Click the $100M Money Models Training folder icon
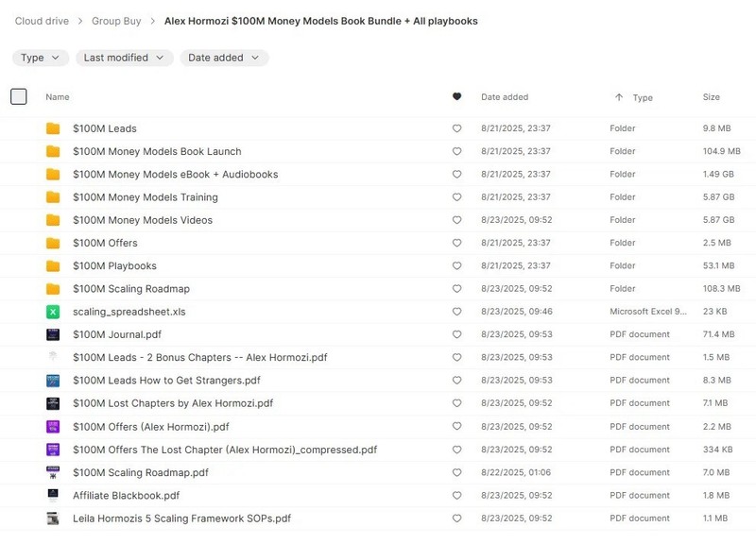Viewport: 756px width, 544px height. [x=53, y=197]
